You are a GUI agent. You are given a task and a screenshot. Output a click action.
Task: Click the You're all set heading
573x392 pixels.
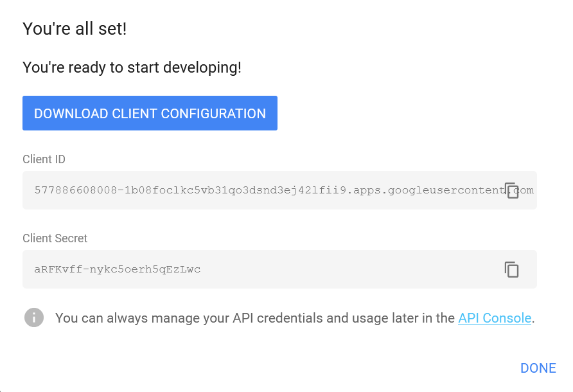point(75,28)
